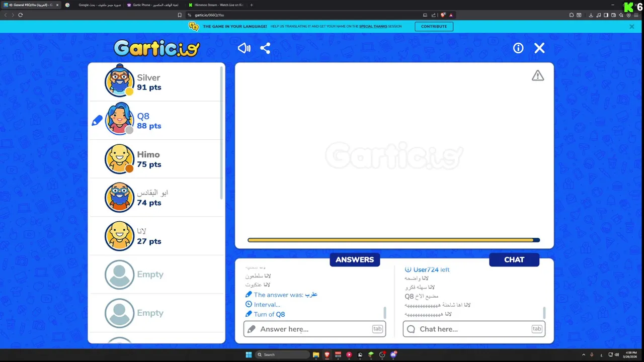Open File Explorer from taskbar
Screen dimensions: 644x362
tap(316, 354)
